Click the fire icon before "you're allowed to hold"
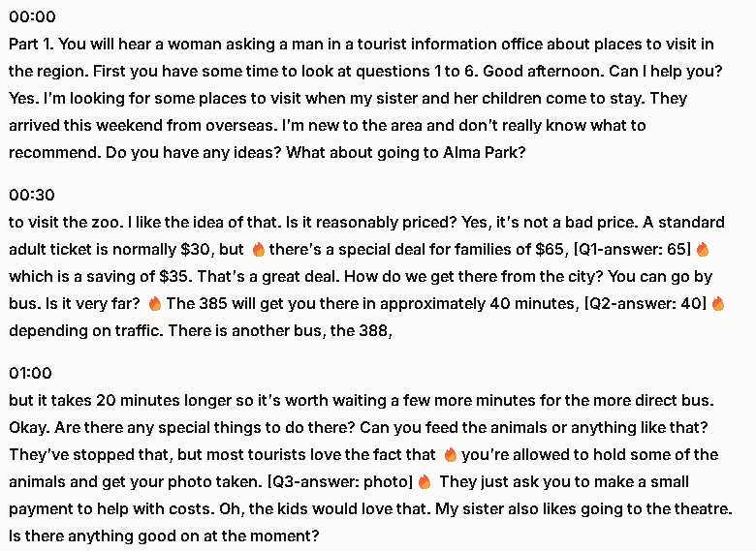756x551 pixels. coord(450,455)
